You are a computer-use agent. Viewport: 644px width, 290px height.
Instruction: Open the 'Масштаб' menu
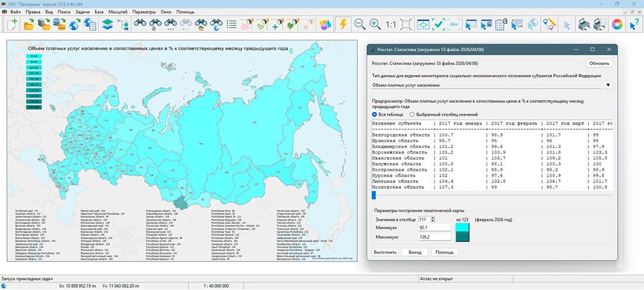coord(119,12)
